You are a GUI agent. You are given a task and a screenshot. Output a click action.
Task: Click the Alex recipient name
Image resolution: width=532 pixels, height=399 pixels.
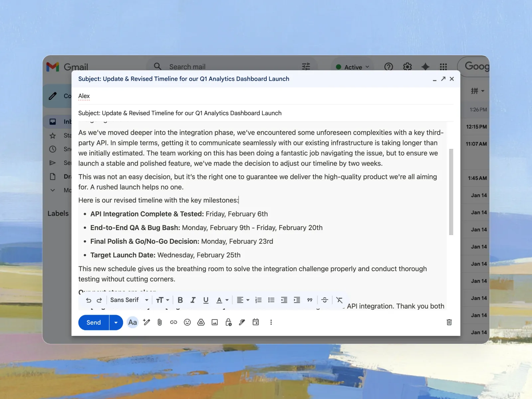point(84,96)
